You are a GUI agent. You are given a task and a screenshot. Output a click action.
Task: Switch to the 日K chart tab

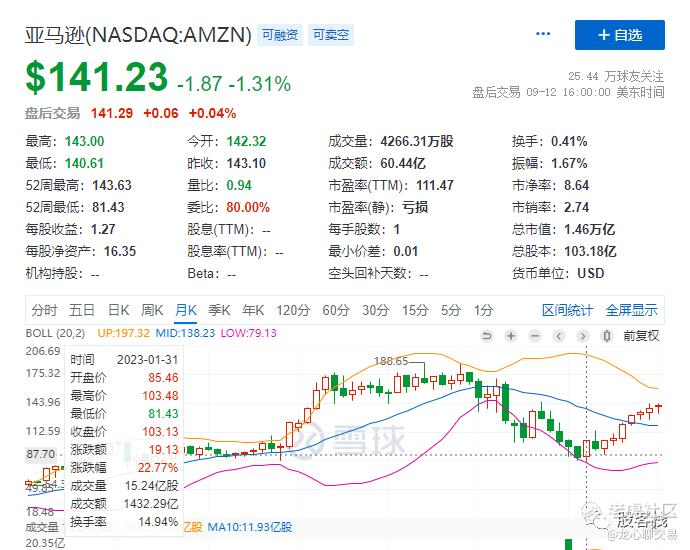tap(119, 310)
